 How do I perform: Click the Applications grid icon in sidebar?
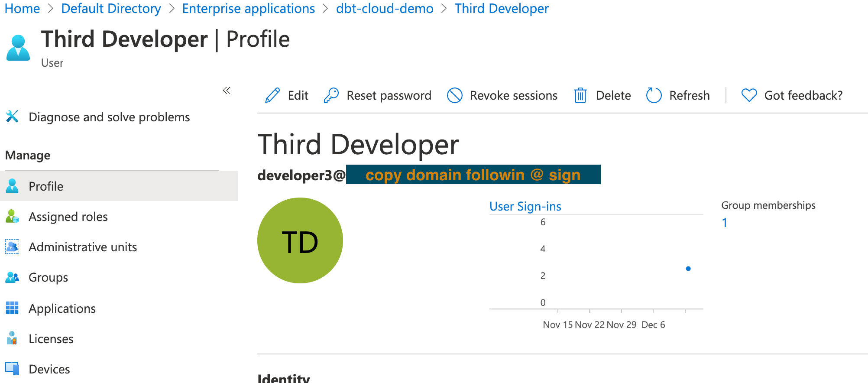12,308
